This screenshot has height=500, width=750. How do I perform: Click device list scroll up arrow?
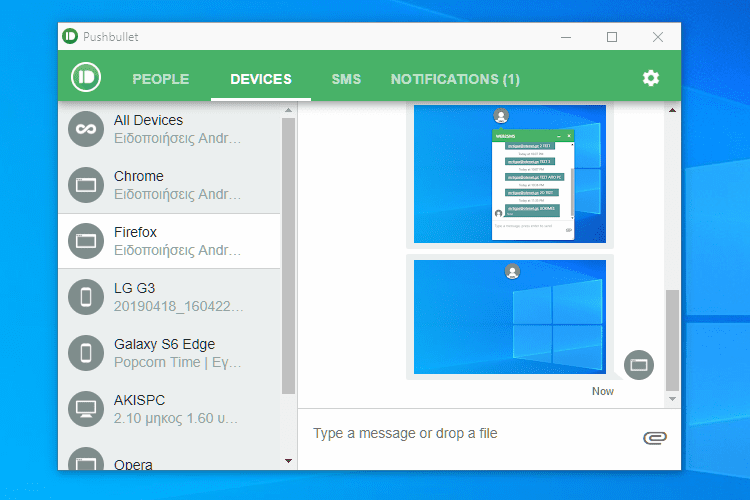click(288, 111)
